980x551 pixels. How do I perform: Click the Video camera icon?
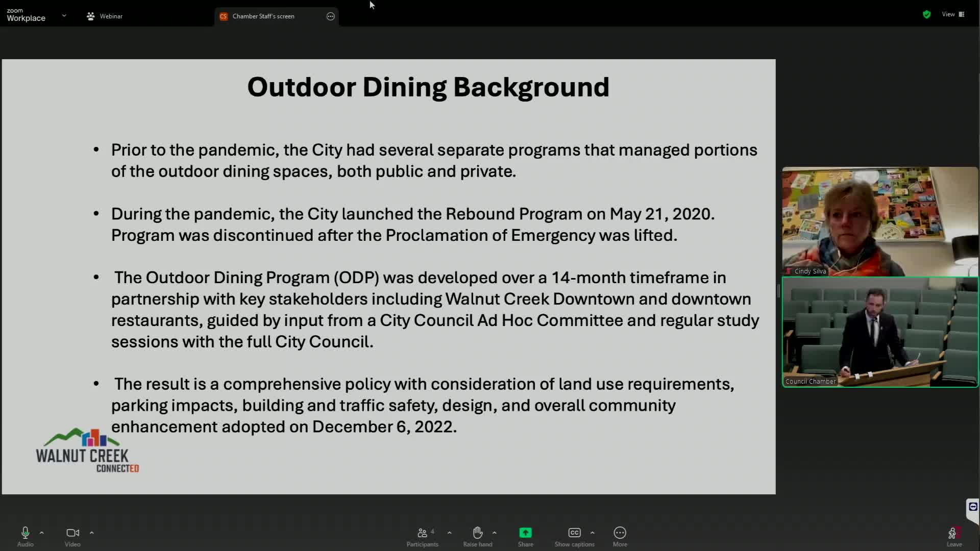72,533
